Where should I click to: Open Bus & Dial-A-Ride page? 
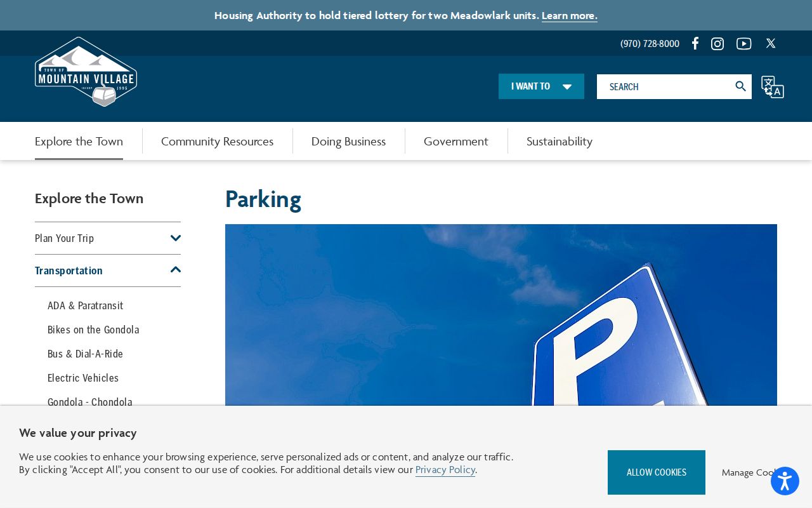[85, 354]
